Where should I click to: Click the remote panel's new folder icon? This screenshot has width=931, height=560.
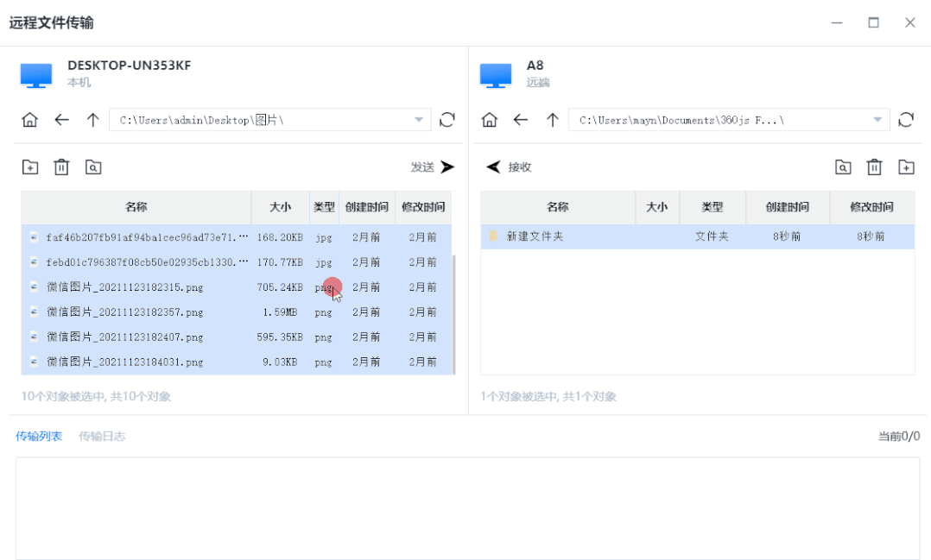tap(905, 167)
